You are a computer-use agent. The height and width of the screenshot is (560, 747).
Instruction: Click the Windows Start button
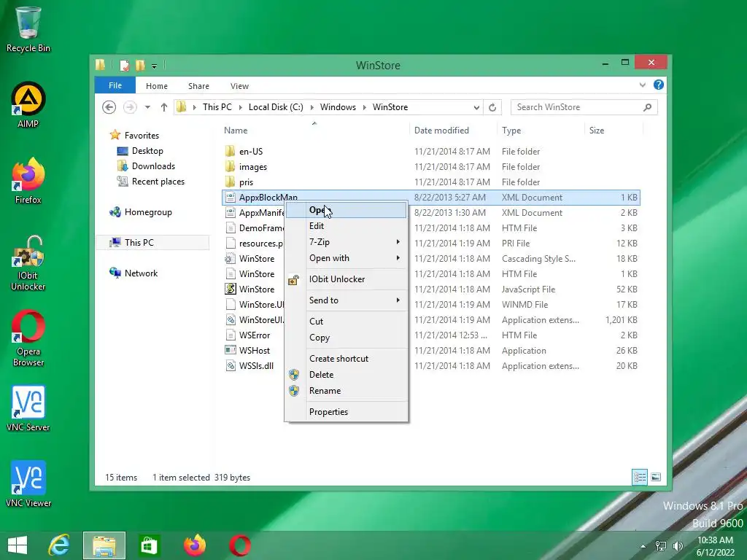pyautogui.click(x=18, y=545)
